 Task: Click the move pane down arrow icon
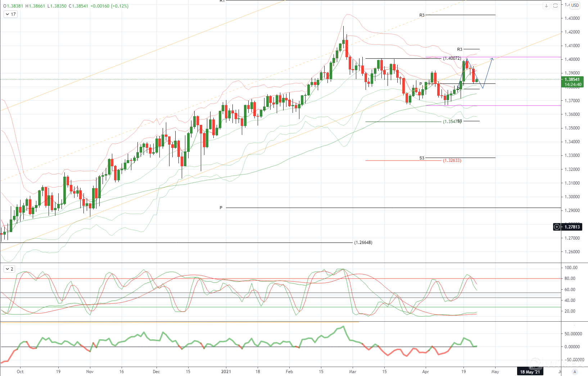546,6
